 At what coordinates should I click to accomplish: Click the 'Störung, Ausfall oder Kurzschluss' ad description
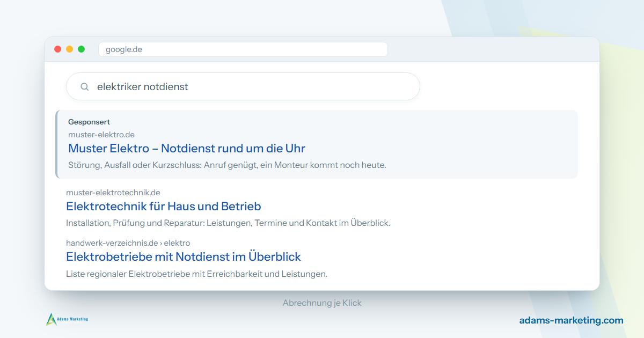pos(227,165)
